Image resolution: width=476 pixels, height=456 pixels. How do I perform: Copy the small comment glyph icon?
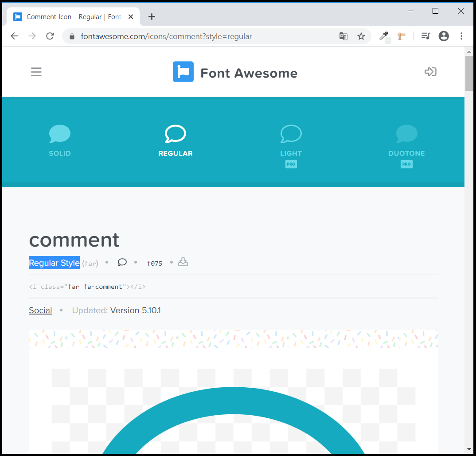[x=122, y=262]
